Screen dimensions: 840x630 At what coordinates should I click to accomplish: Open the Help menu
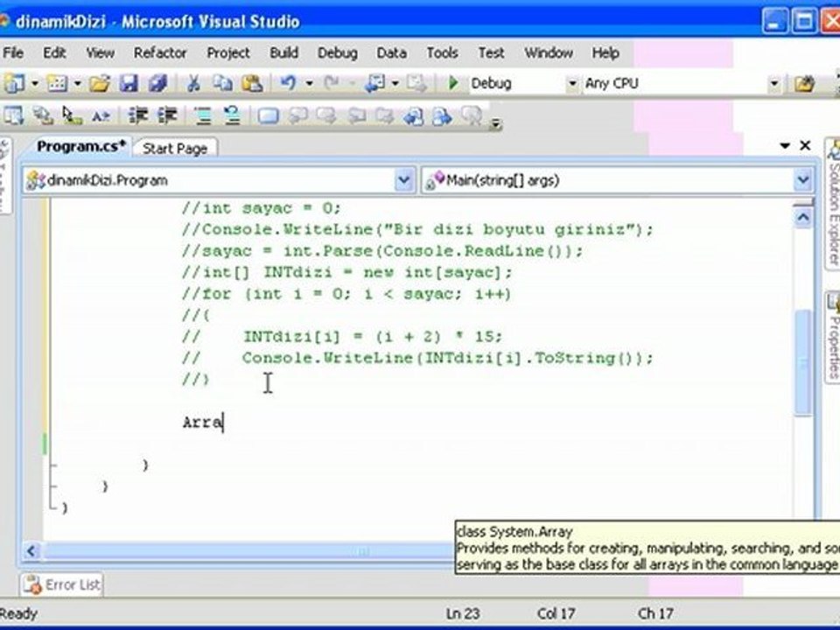605,52
